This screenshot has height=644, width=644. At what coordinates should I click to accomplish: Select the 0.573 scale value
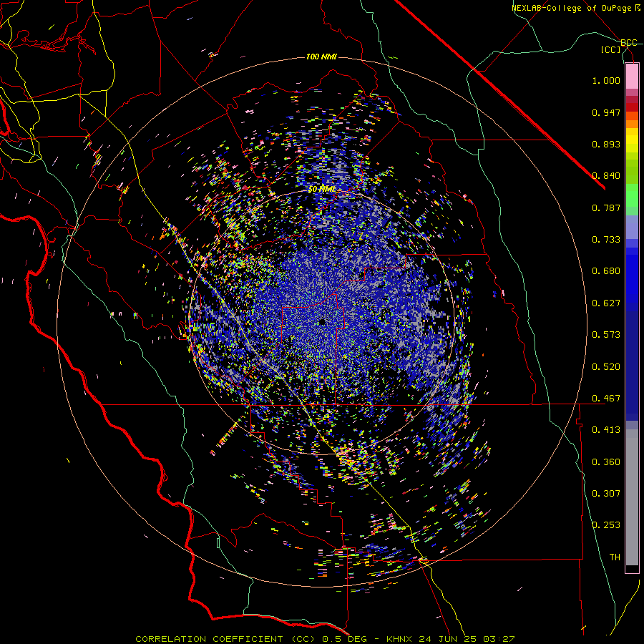tap(606, 335)
